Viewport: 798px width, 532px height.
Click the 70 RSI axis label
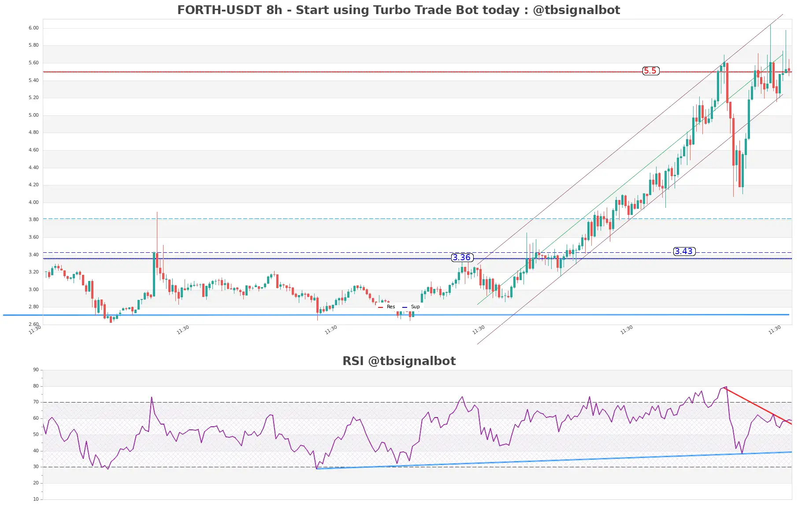point(36,402)
